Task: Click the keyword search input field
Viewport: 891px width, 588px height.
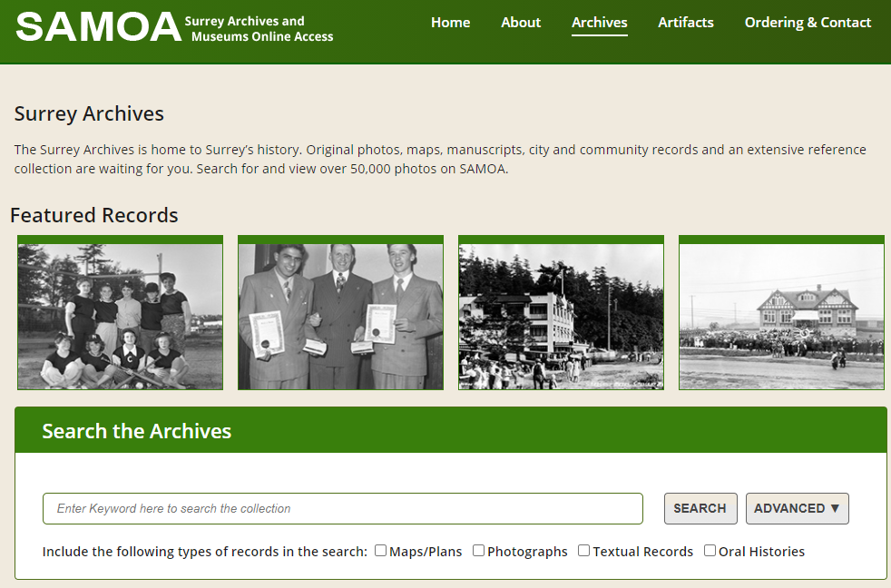Action: tap(342, 508)
